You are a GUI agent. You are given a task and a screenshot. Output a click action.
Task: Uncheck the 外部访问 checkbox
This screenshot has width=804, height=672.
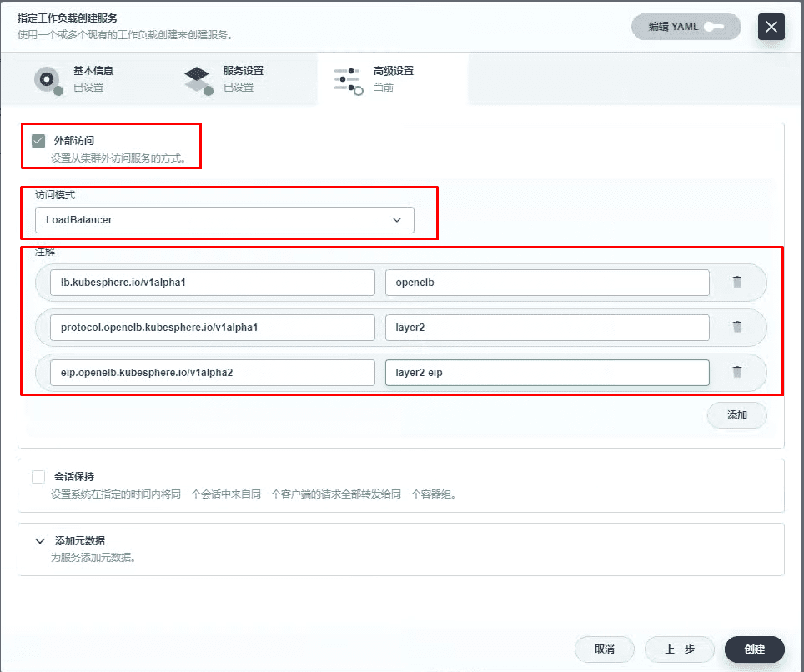tap(38, 140)
